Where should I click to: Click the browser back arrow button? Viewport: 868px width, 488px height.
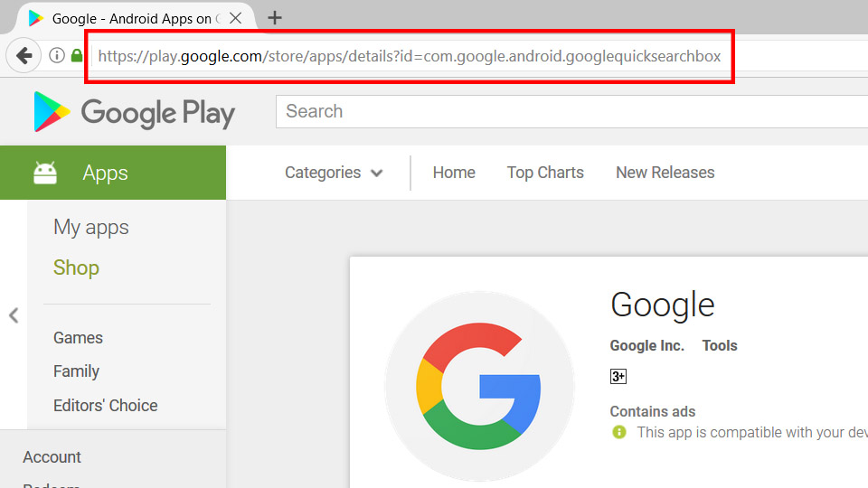point(24,55)
